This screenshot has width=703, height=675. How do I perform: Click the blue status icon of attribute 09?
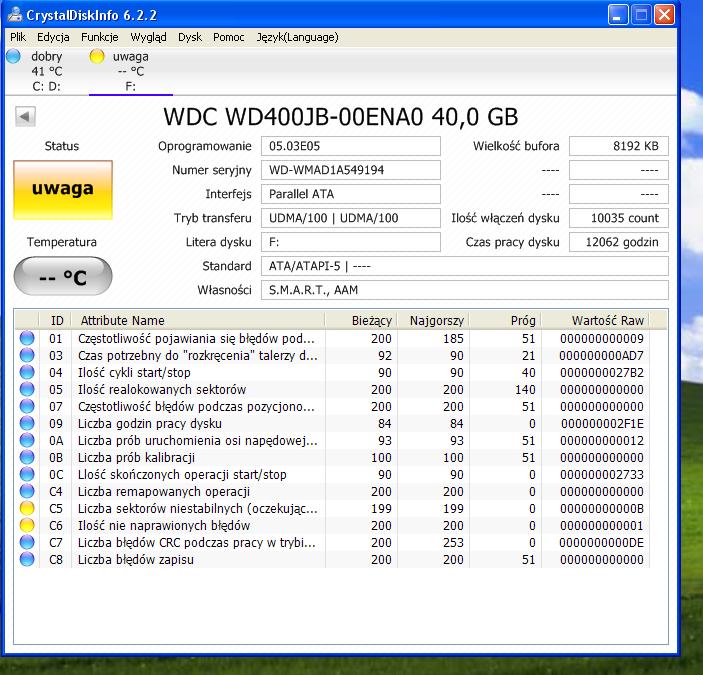click(x=27, y=423)
